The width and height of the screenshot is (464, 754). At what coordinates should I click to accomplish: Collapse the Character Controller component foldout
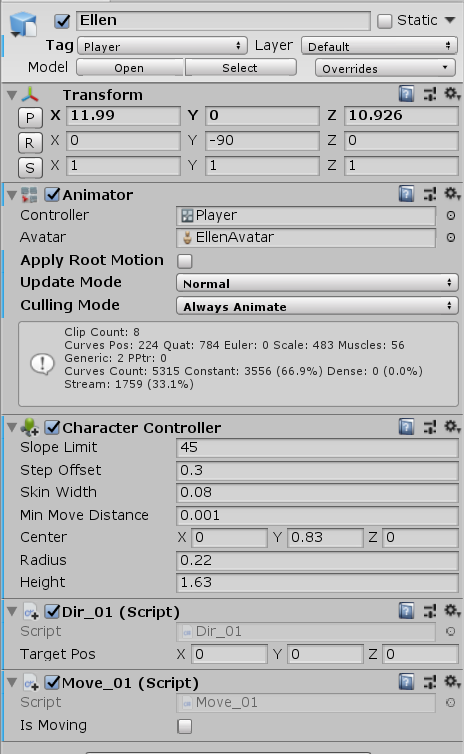(x=12, y=427)
